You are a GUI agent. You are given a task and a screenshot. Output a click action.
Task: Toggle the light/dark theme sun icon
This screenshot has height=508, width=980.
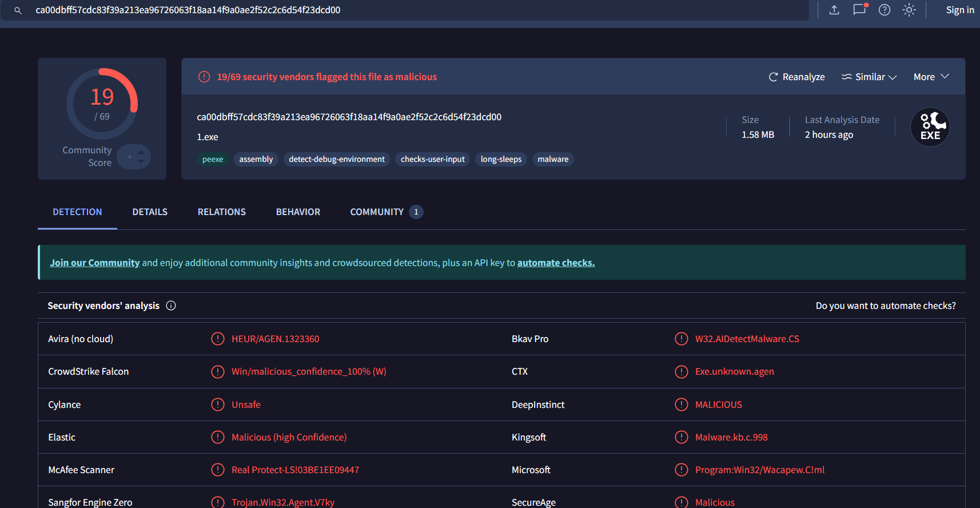pyautogui.click(x=909, y=10)
